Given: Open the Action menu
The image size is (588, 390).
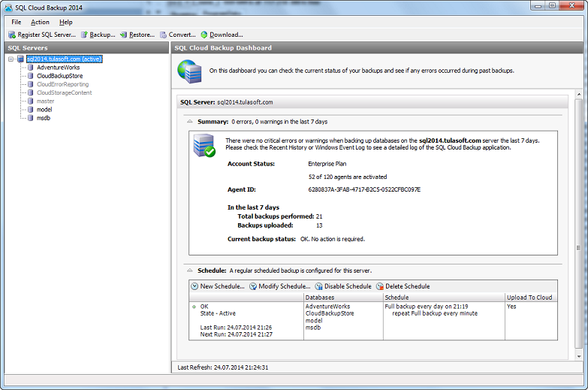Looking at the screenshot, I should click(x=40, y=22).
